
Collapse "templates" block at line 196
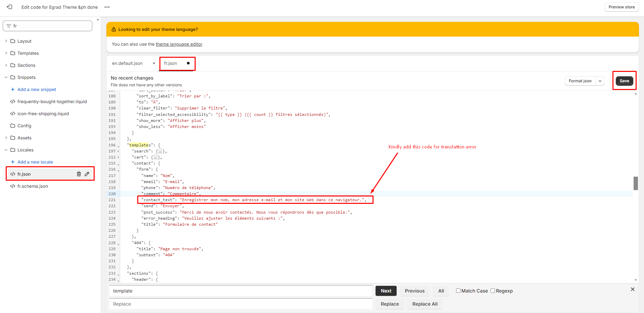[x=118, y=146]
